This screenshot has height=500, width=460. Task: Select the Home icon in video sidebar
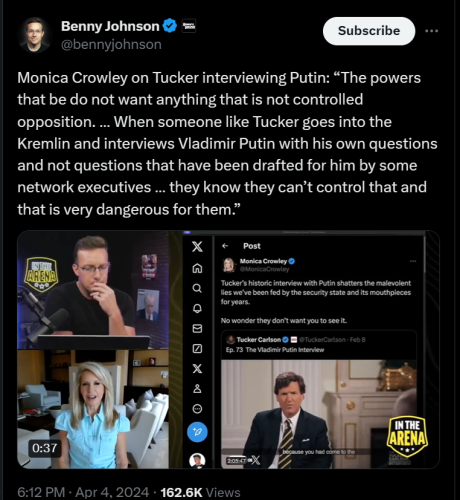[x=197, y=268]
